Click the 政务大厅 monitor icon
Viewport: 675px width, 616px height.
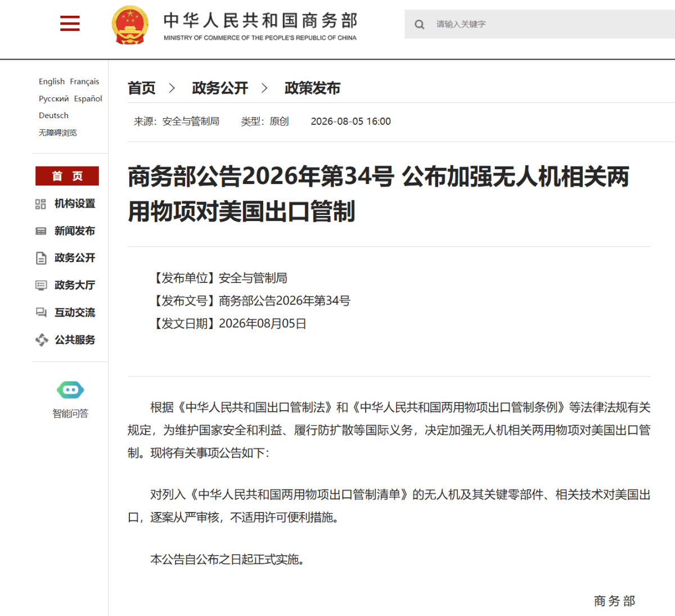40,285
